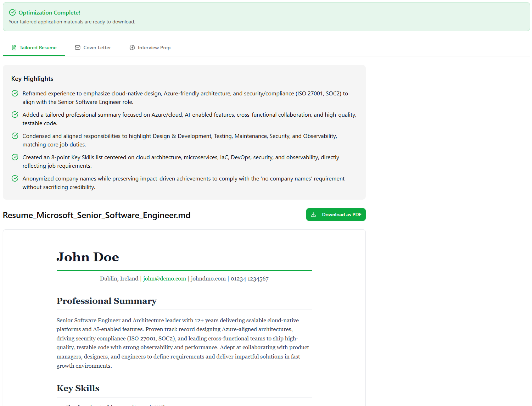
Task: Click the 'Added a tailored professional summary' text
Action: [190, 119]
